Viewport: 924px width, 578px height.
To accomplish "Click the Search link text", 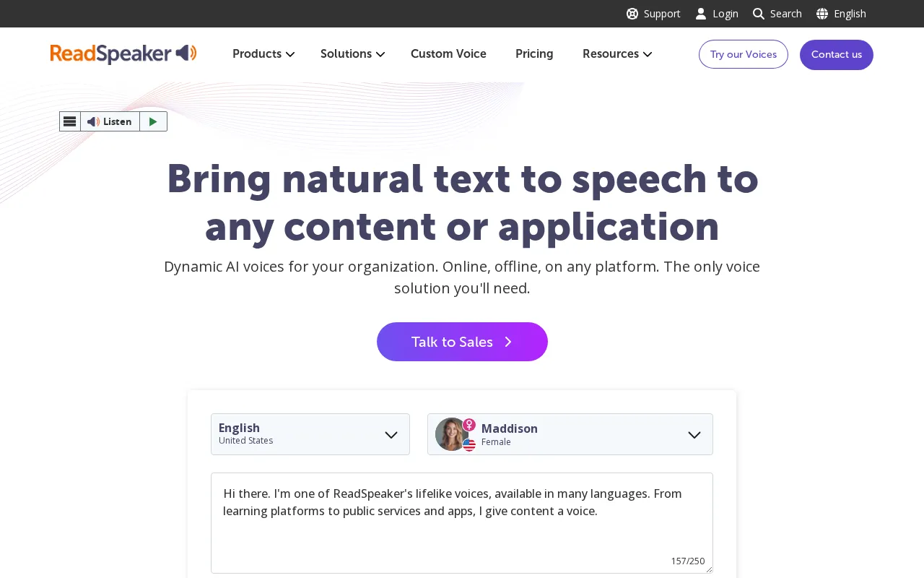I will [x=786, y=14].
